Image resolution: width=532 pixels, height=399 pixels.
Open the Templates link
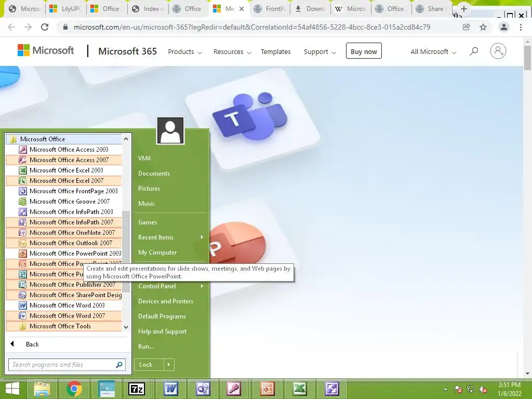275,52
